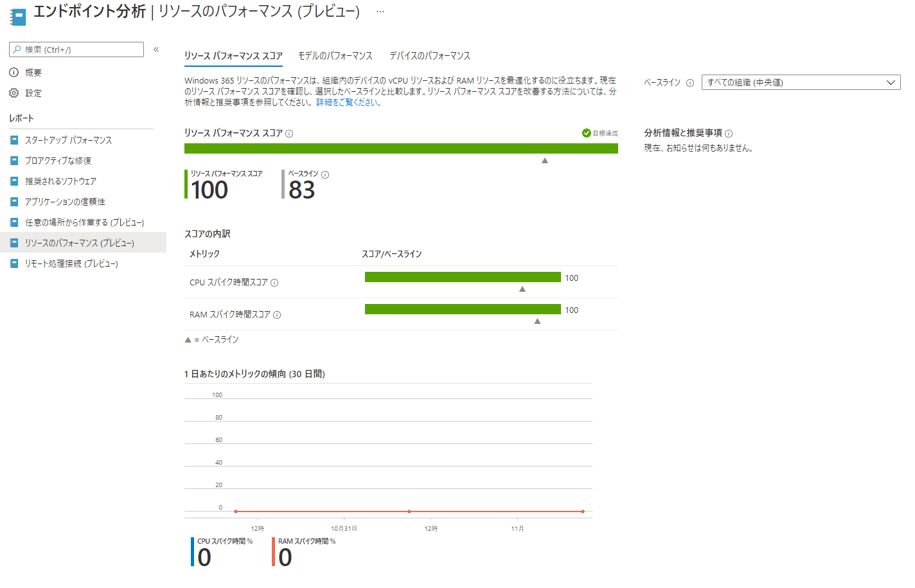The image size is (915, 588).
Task: Click the info icon beside ベースライン score 83
Action: (x=325, y=175)
